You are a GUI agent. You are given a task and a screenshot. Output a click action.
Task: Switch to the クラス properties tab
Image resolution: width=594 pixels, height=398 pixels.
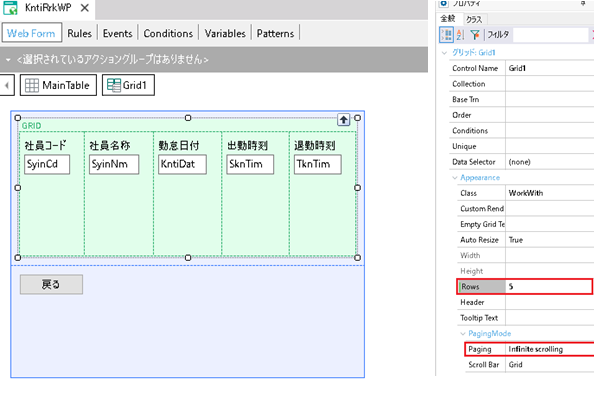pos(474,19)
